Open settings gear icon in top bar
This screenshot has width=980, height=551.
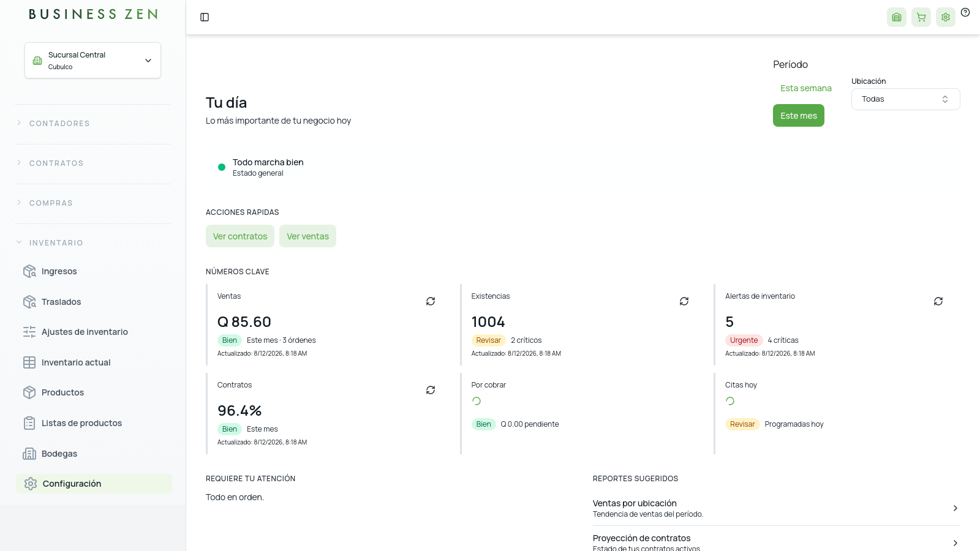click(946, 17)
